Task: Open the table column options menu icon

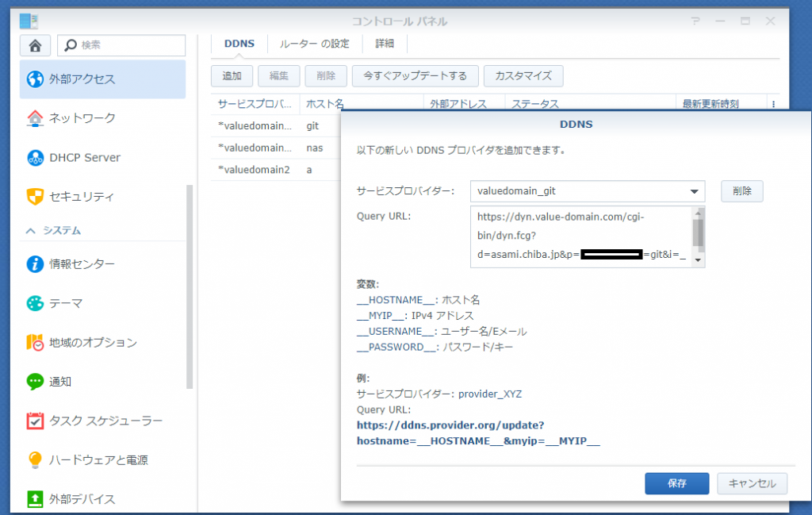Action: 774,104
